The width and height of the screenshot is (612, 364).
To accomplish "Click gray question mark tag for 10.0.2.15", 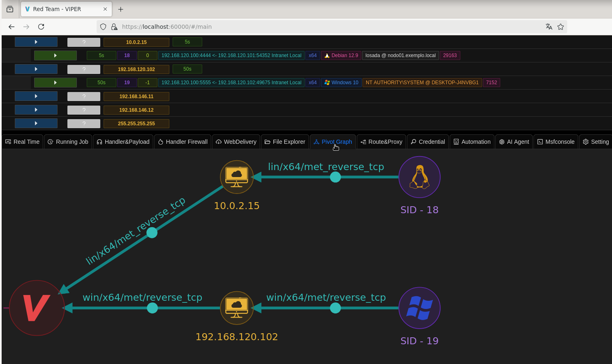I will [84, 42].
